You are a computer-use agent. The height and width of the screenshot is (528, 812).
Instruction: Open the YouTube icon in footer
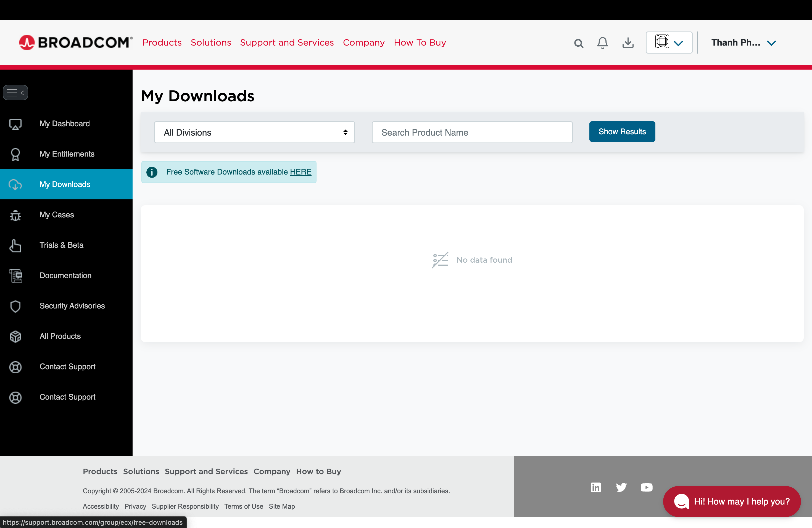click(x=647, y=487)
